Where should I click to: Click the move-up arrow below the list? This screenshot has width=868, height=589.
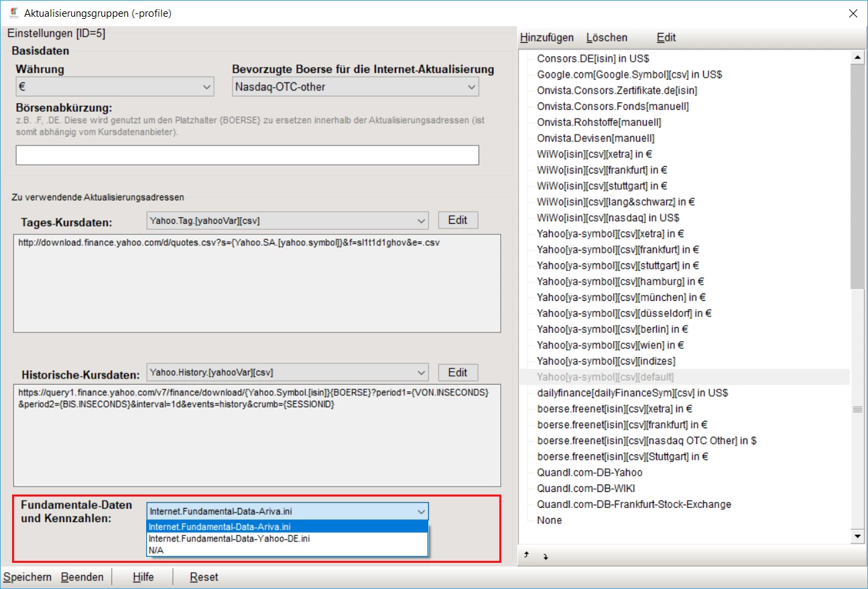[526, 555]
